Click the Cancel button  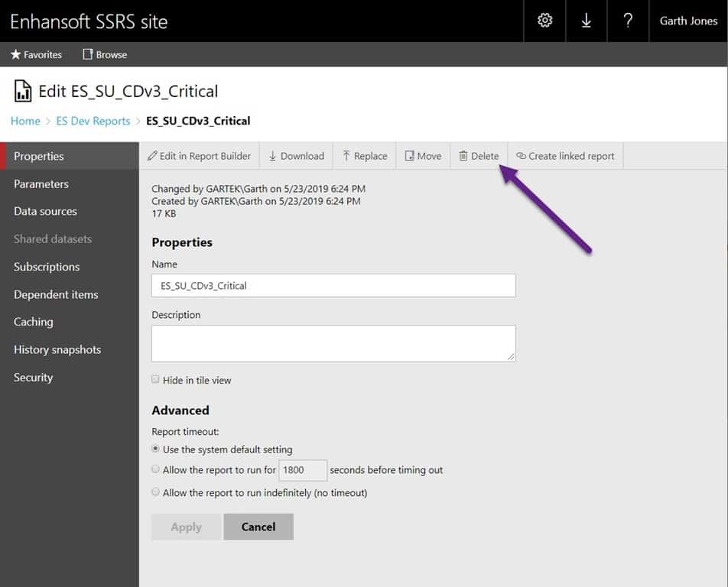tap(258, 527)
